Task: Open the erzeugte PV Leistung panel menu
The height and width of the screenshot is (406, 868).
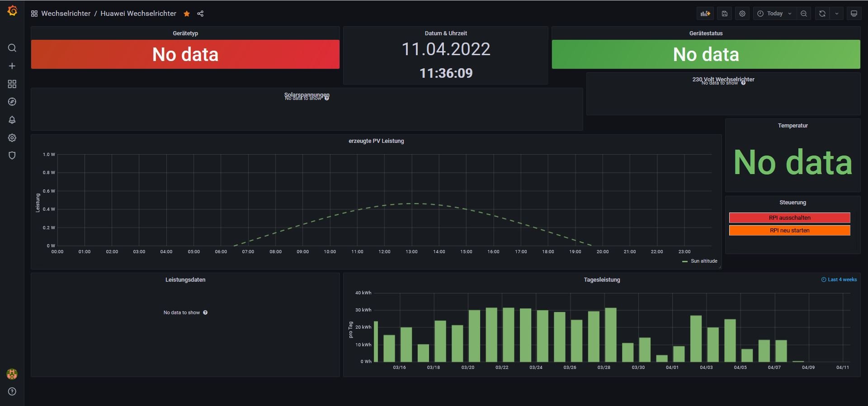Action: (376, 141)
